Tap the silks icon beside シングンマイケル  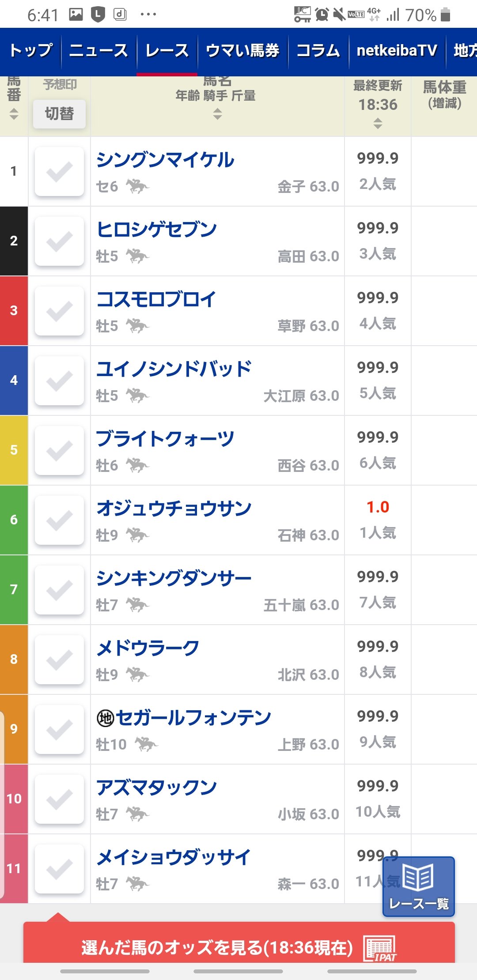(137, 186)
